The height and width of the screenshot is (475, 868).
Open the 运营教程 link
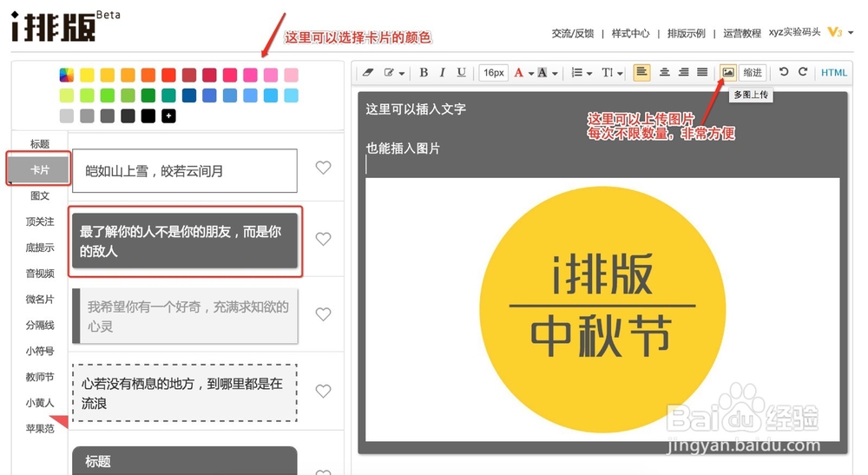[742, 33]
